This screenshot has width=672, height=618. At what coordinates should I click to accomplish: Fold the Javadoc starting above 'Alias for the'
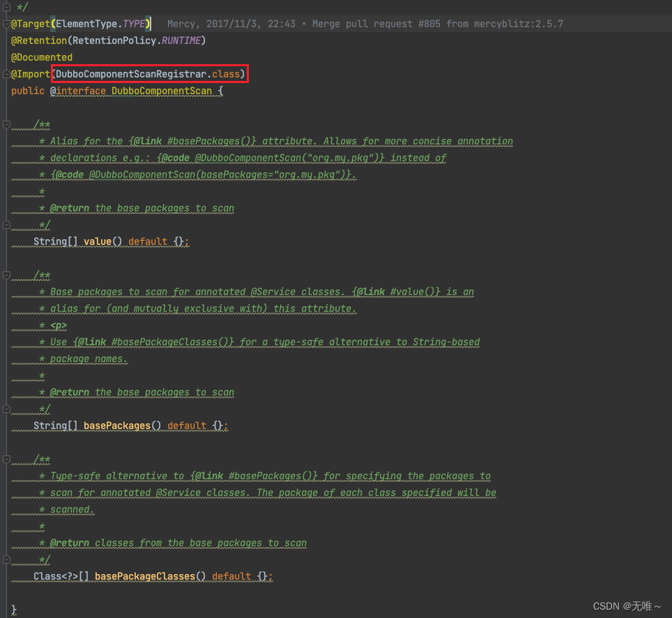[6, 125]
